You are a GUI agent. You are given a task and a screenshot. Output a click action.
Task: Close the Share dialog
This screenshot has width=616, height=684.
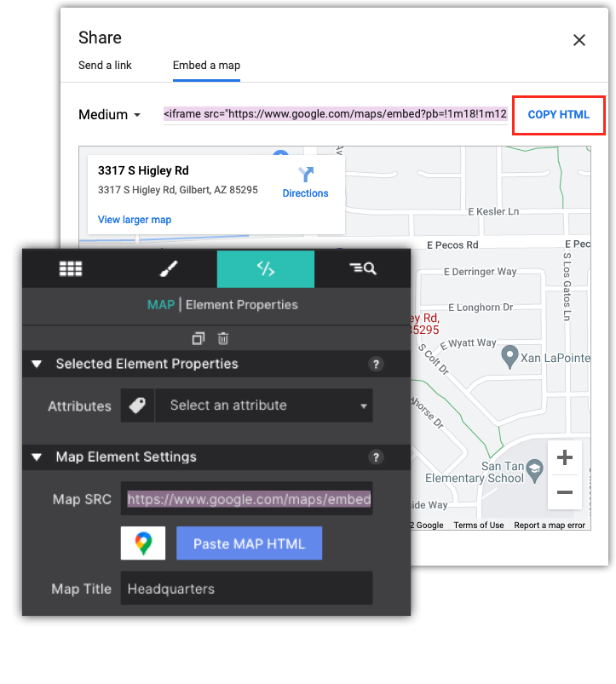[579, 40]
